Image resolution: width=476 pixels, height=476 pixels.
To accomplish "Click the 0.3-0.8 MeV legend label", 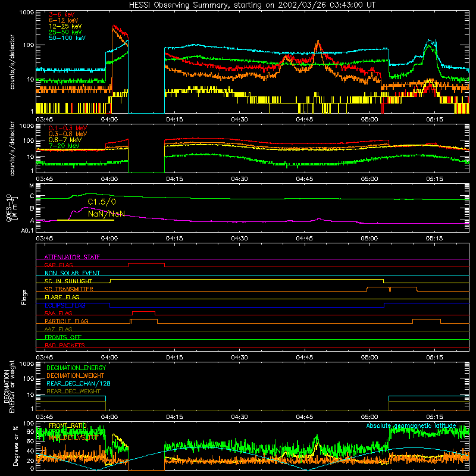I will point(68,134).
